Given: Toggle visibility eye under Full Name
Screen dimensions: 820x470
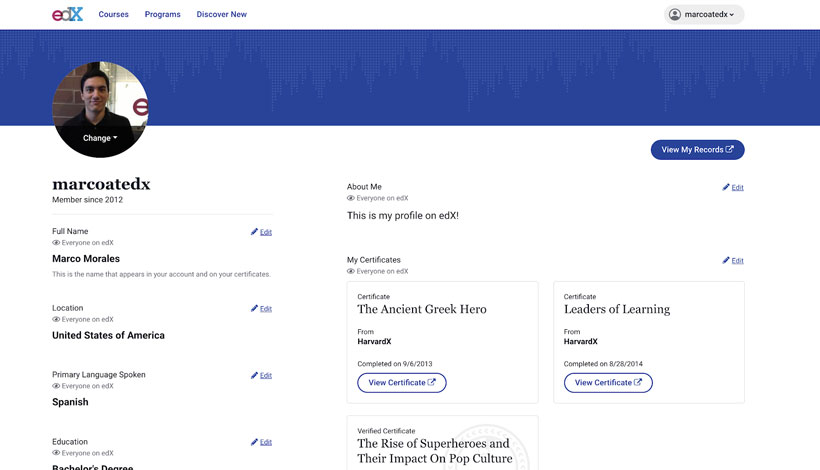Looking at the screenshot, I should 56,243.
